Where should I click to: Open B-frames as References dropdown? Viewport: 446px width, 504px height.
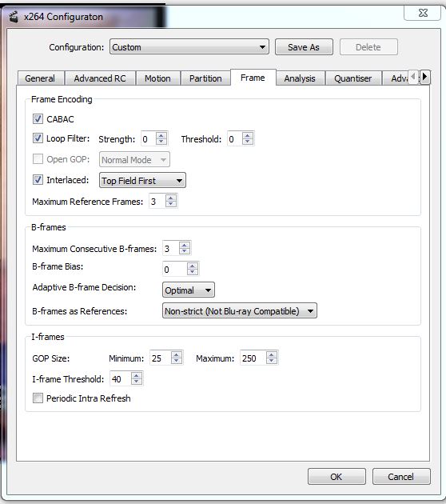point(240,311)
